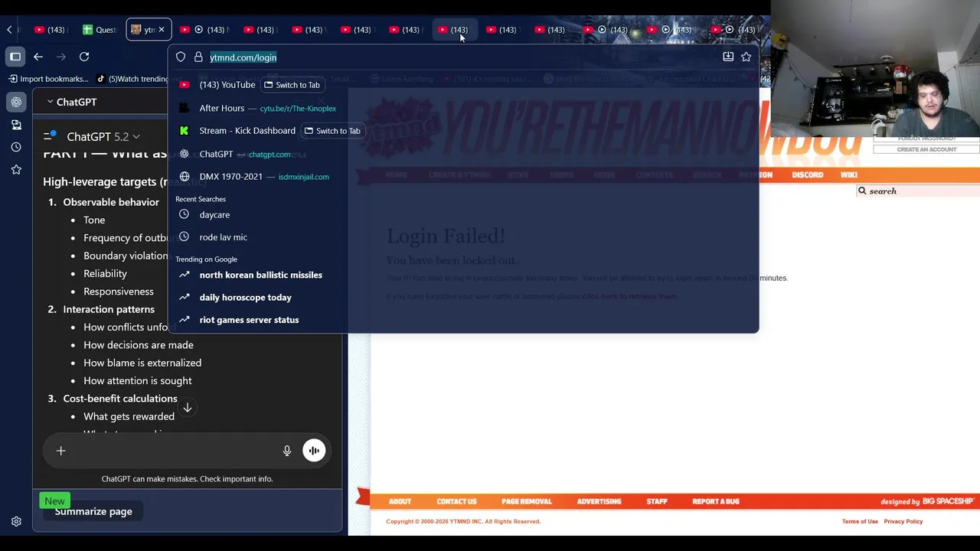Screen dimensions: 980x551
Task: Open the REPORT A BUG footer link
Action: point(716,502)
